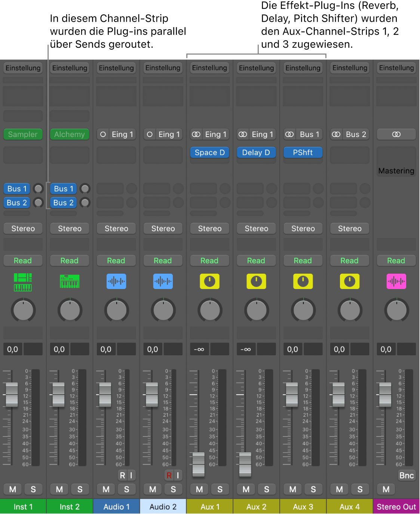420x514 pixels.
Task: Click the Aux 1 knob channel icon
Action: 209,281
